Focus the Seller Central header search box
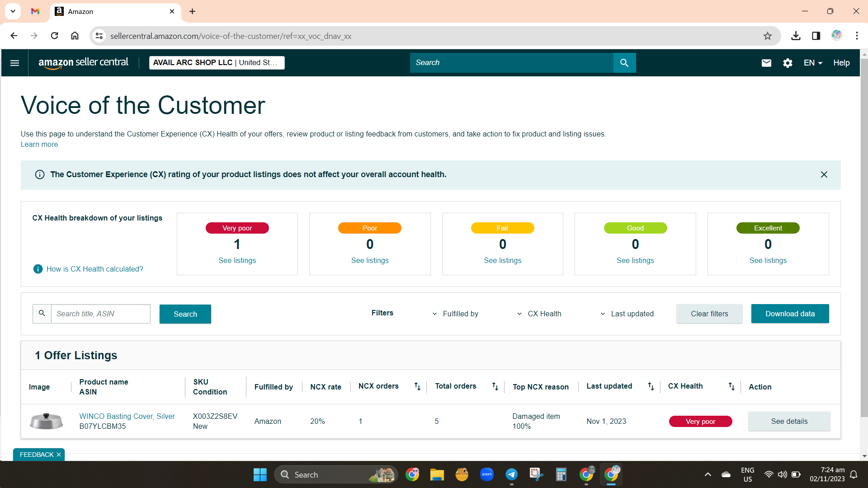Viewport: 868px width, 488px height. coord(511,63)
